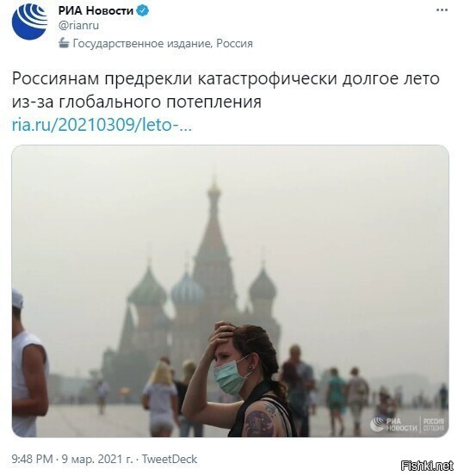Image resolution: width=458 pixels, height=476 pixels.
Task: Open the RIA Novosti profile avatar
Action: point(29,22)
